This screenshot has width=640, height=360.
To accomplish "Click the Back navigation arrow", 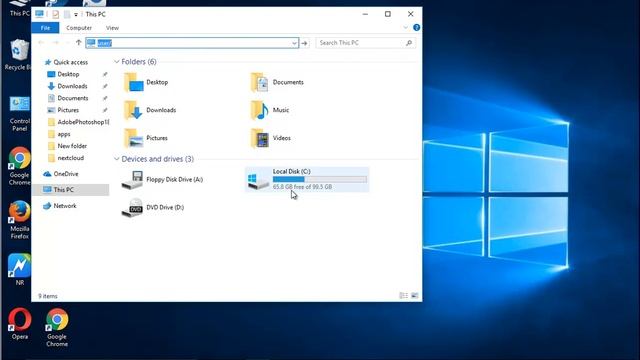I will (41, 42).
